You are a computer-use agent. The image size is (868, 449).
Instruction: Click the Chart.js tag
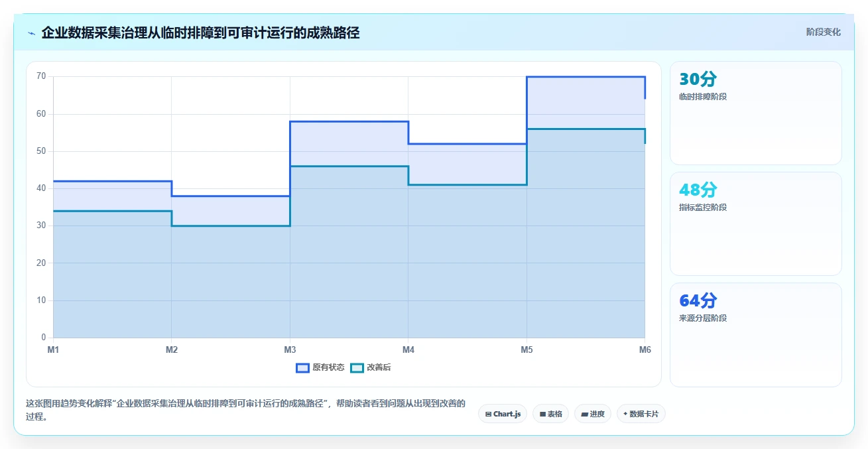503,414
